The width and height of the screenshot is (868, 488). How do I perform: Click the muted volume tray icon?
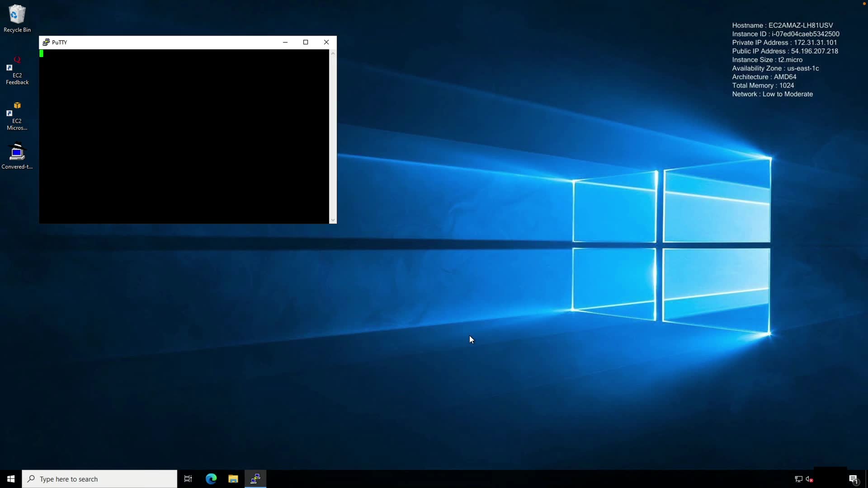809,479
